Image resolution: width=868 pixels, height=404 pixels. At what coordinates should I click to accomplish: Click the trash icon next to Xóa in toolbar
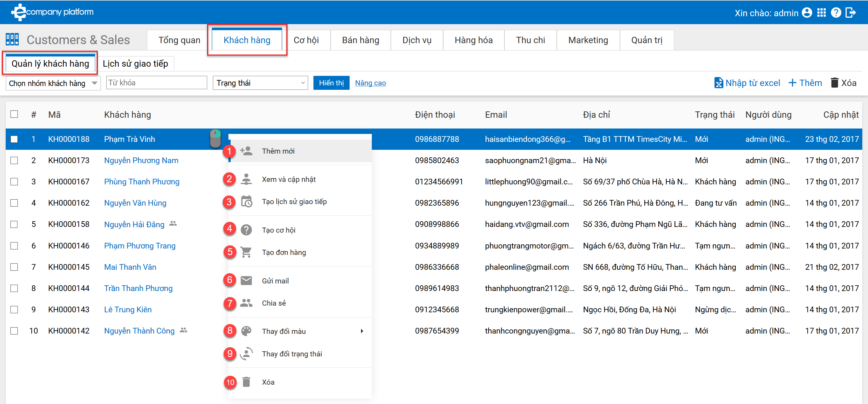click(x=834, y=83)
